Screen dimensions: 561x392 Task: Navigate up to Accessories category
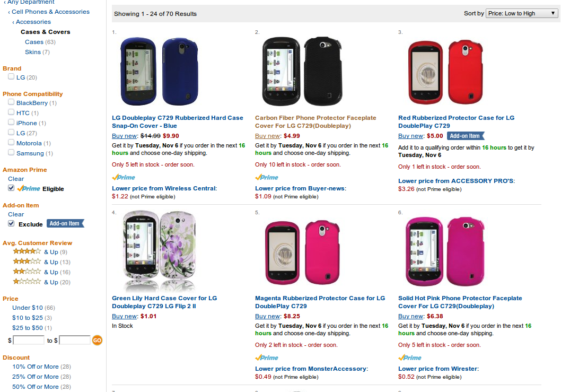33,22
